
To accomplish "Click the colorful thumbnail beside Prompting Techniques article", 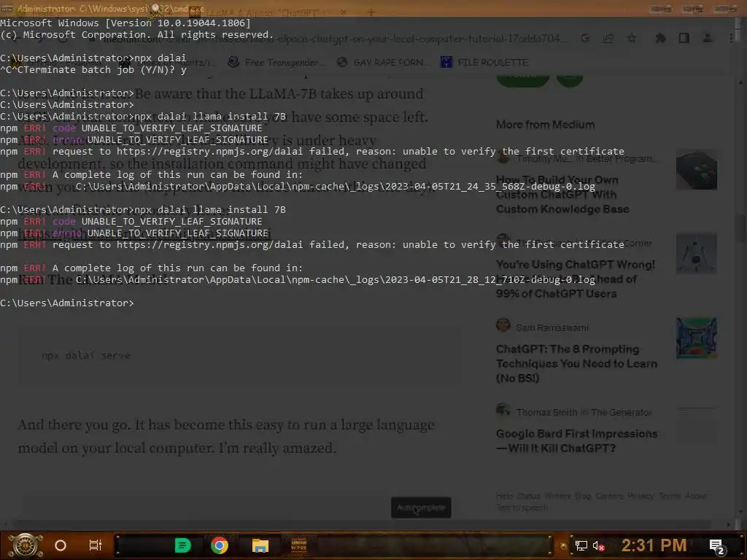I will coord(696,338).
